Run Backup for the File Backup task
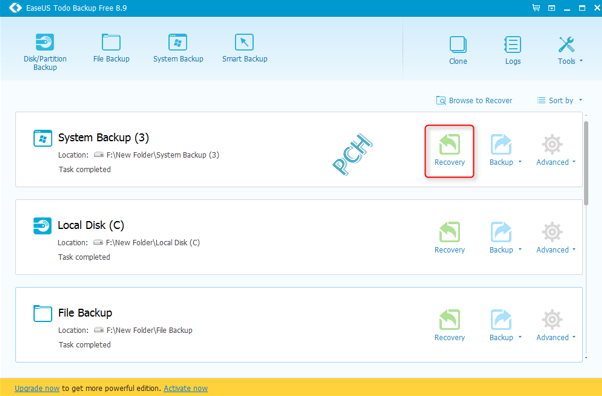Viewport: 602px width, 396px height. click(501, 325)
